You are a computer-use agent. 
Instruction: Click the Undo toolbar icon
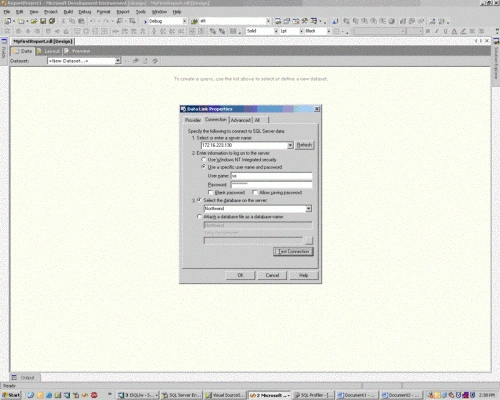92,21
